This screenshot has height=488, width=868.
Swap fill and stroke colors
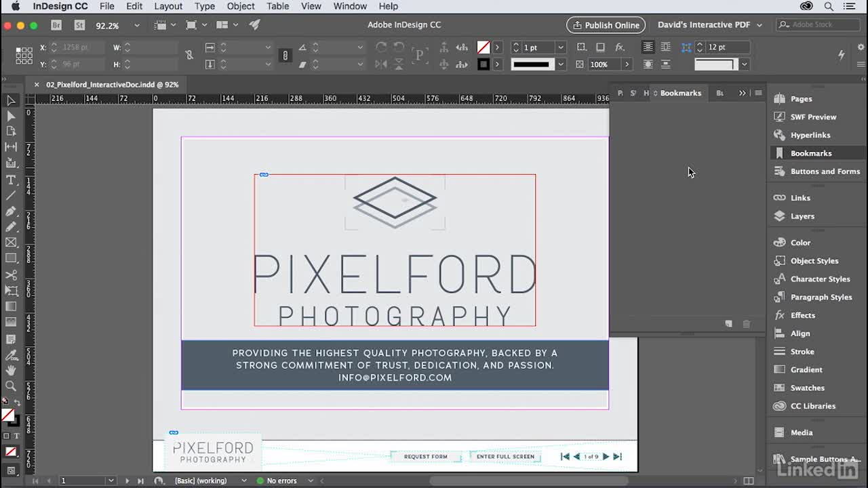pyautogui.click(x=17, y=403)
